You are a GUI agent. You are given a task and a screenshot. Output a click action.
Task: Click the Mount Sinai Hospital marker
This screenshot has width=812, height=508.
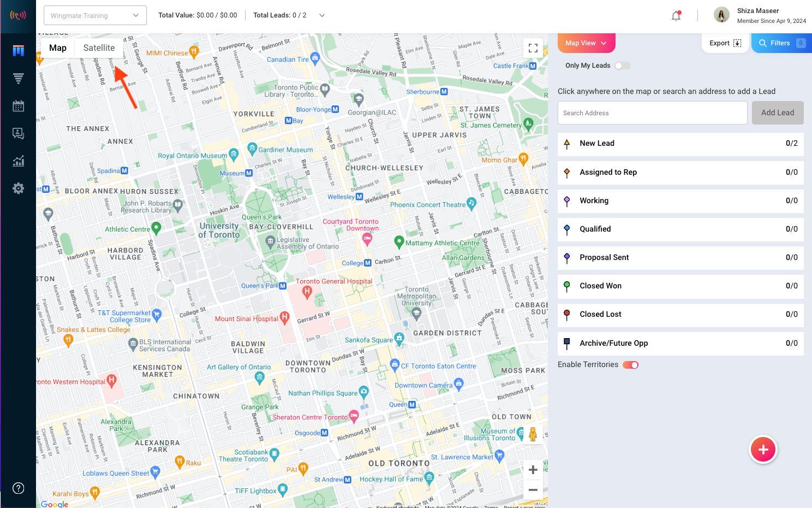coord(284,317)
